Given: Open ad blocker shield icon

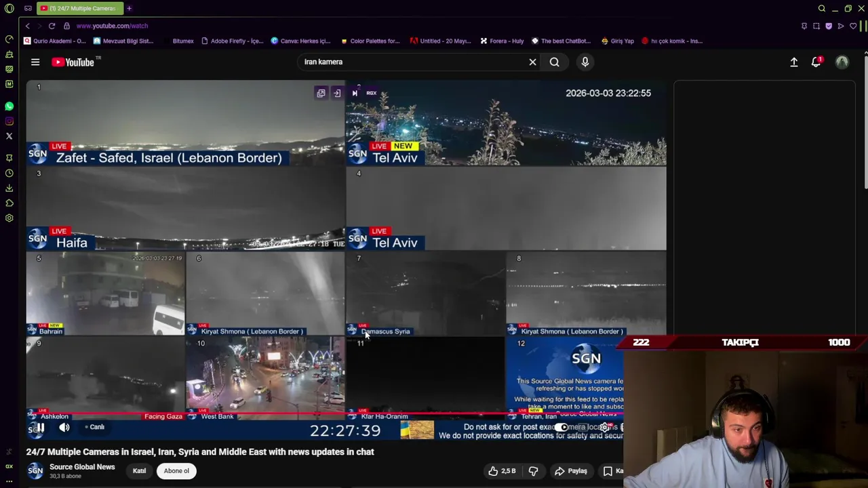Looking at the screenshot, I should [x=829, y=26].
